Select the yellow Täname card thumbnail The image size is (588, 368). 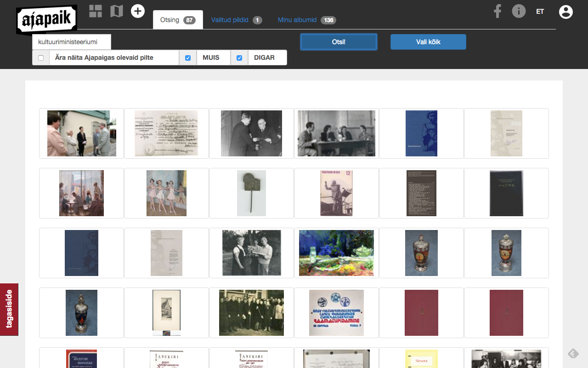pos(421,359)
